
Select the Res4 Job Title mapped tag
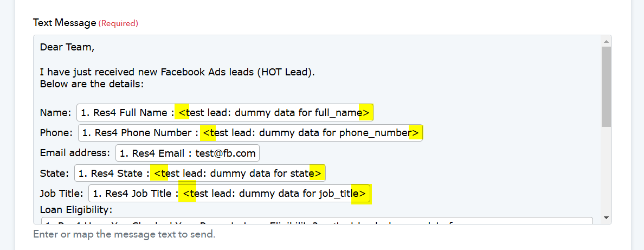tap(230, 193)
